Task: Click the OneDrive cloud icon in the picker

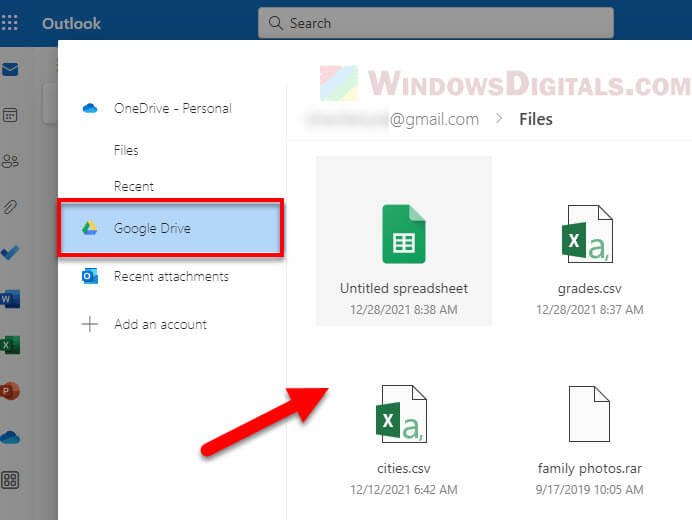Action: pyautogui.click(x=90, y=108)
